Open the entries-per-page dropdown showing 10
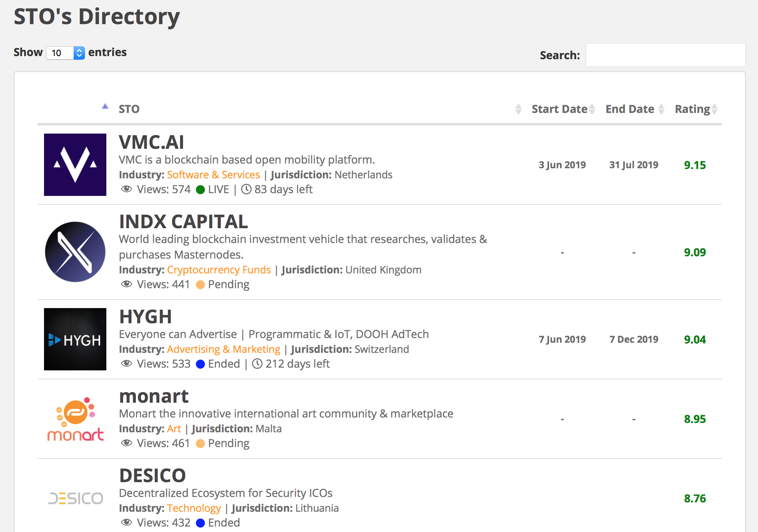This screenshot has height=532, width=758. (x=65, y=53)
